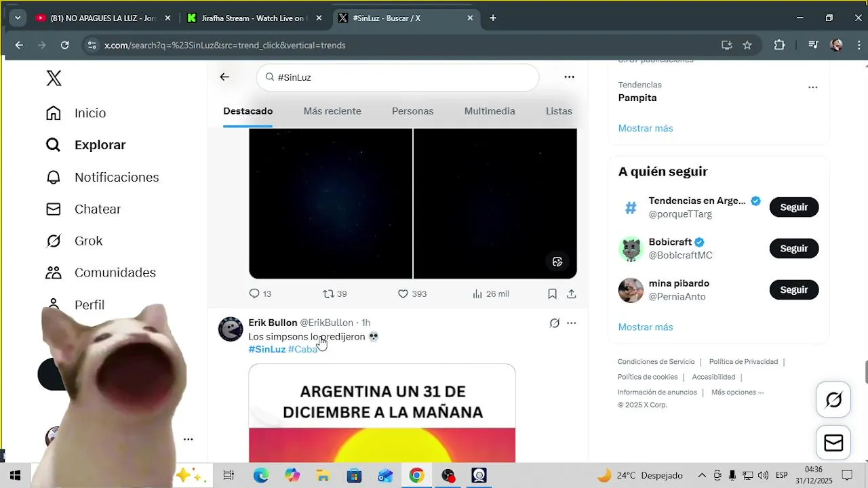This screenshot has width=868, height=488.
Task: Click the back arrow beside the search box
Action: point(224,77)
